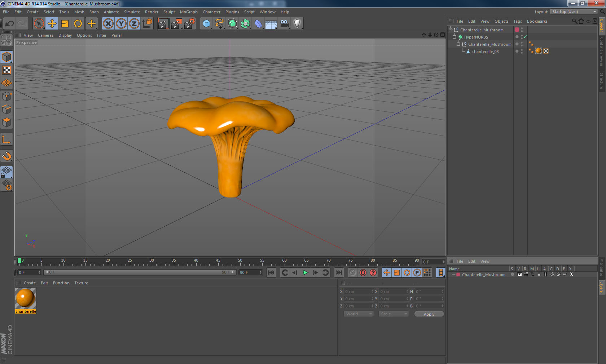Click Chanterelle_Mushroom pink layer color square
The width and height of the screenshot is (606, 364).
coord(517,30)
